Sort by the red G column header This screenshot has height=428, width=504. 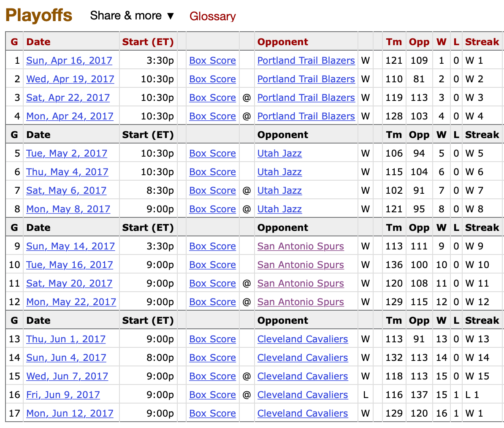point(14,42)
